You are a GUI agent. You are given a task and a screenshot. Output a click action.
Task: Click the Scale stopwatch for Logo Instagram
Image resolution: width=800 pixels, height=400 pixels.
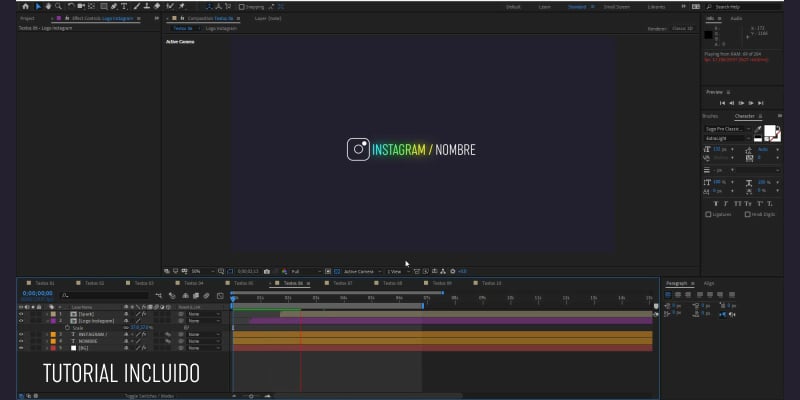(67, 328)
